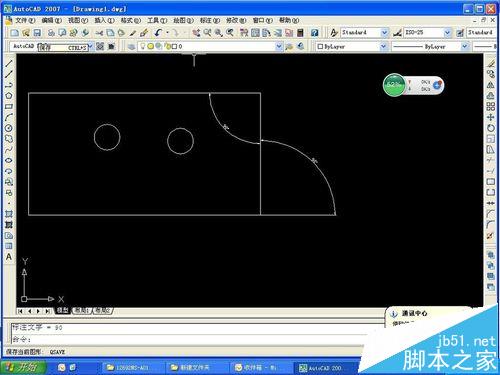Click the next layout tab arrow

(x=38, y=311)
